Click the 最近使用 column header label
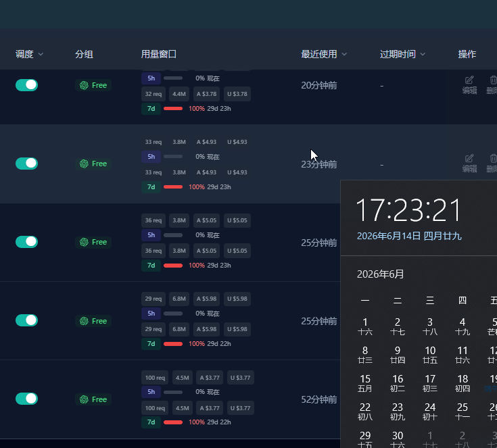 tap(319, 54)
